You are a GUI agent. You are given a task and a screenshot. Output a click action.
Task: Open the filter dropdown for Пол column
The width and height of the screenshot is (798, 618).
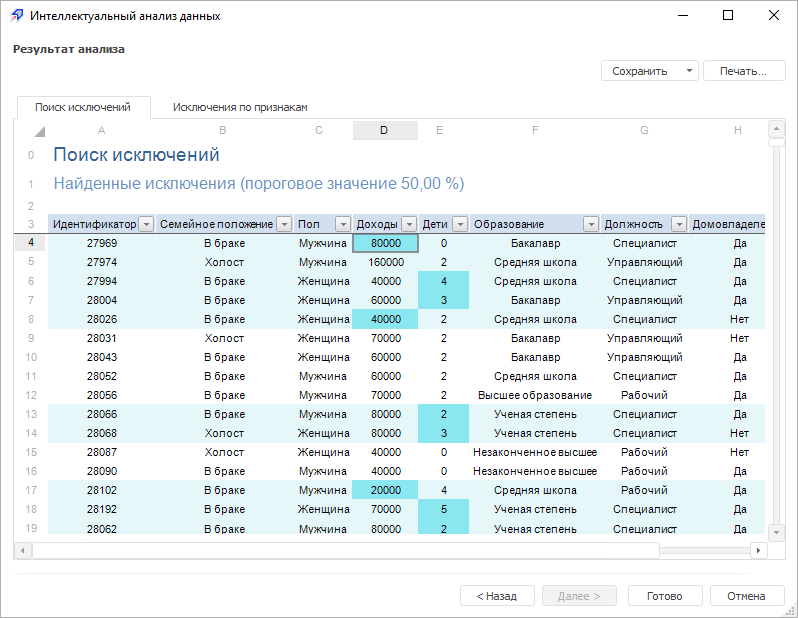pyautogui.click(x=343, y=224)
